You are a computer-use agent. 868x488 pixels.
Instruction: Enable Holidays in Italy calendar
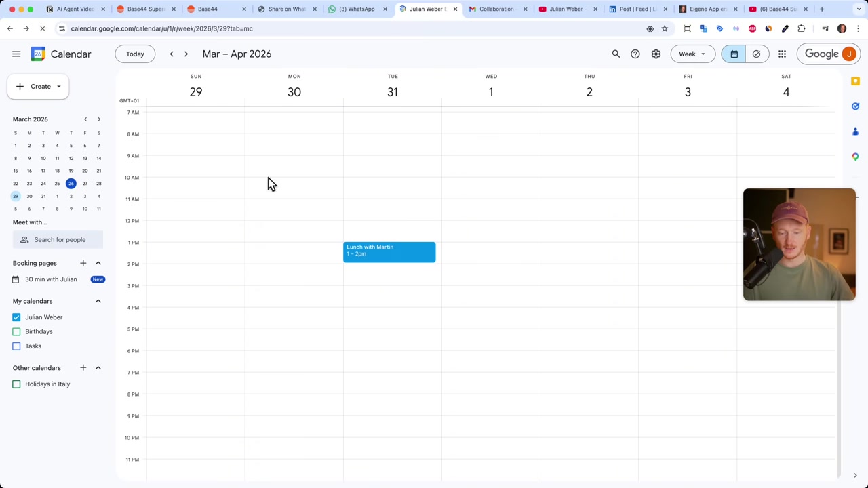(x=16, y=384)
